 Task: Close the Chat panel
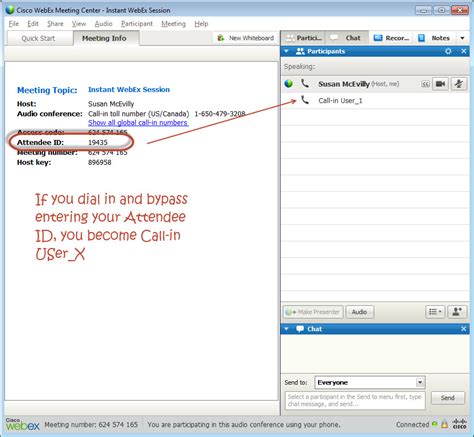tap(464, 329)
